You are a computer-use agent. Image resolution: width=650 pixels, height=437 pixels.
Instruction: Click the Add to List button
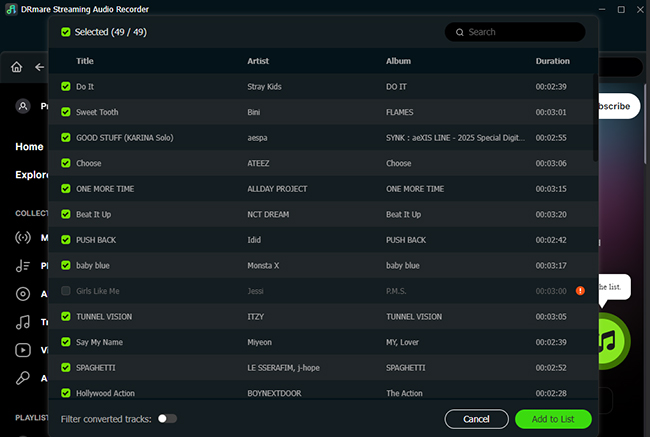tap(553, 419)
